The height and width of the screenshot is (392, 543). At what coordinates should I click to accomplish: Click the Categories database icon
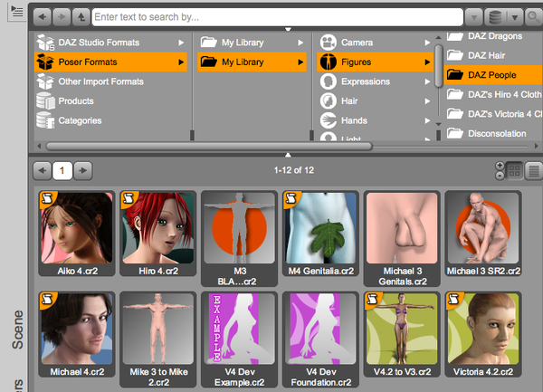click(x=46, y=120)
